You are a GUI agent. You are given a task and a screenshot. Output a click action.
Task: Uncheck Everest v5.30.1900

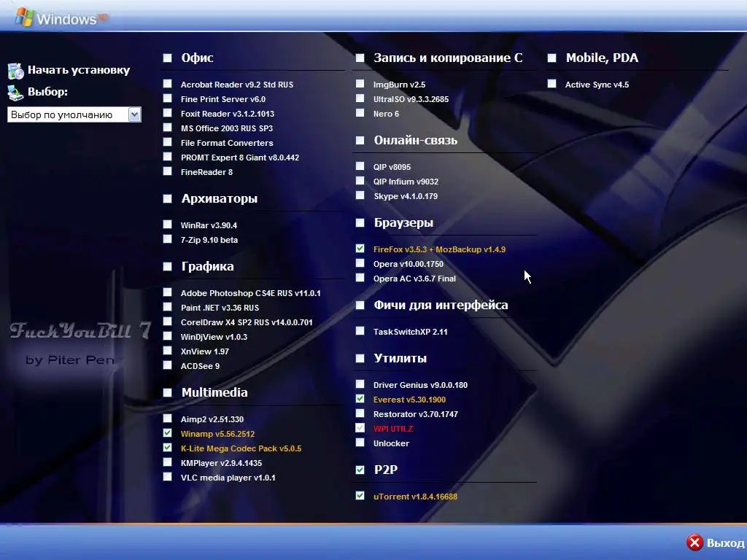pyautogui.click(x=360, y=399)
